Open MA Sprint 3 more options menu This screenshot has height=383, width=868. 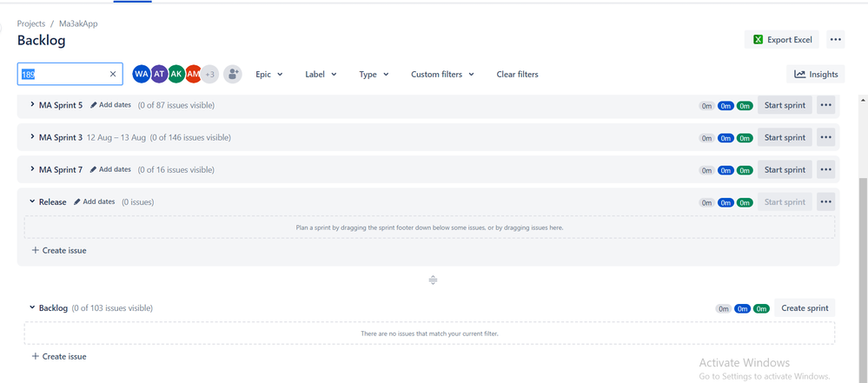click(x=826, y=137)
